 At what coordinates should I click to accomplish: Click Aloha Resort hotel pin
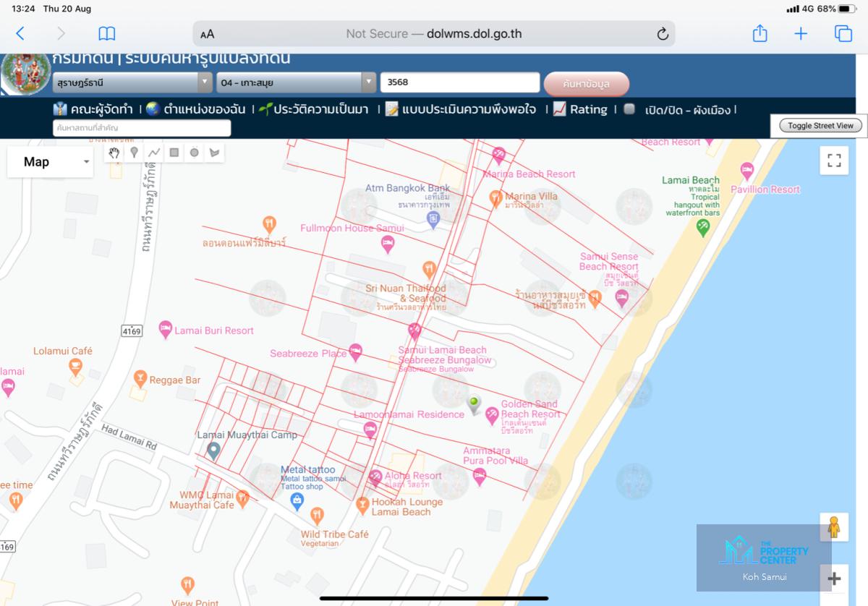375,478
